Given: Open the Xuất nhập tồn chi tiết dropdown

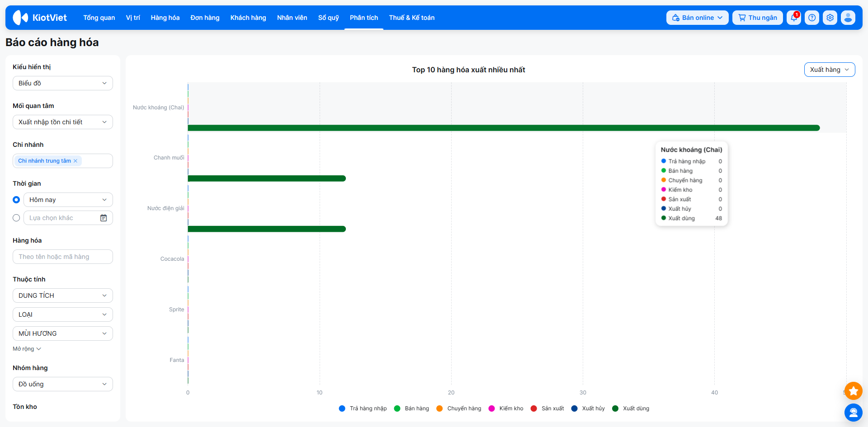Looking at the screenshot, I should (x=63, y=122).
